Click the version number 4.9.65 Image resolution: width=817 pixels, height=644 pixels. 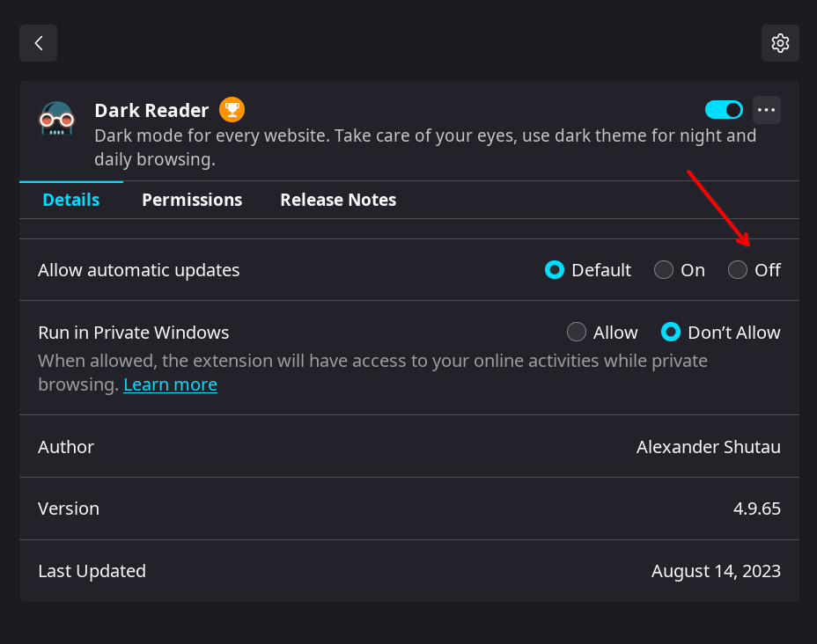pyautogui.click(x=757, y=509)
